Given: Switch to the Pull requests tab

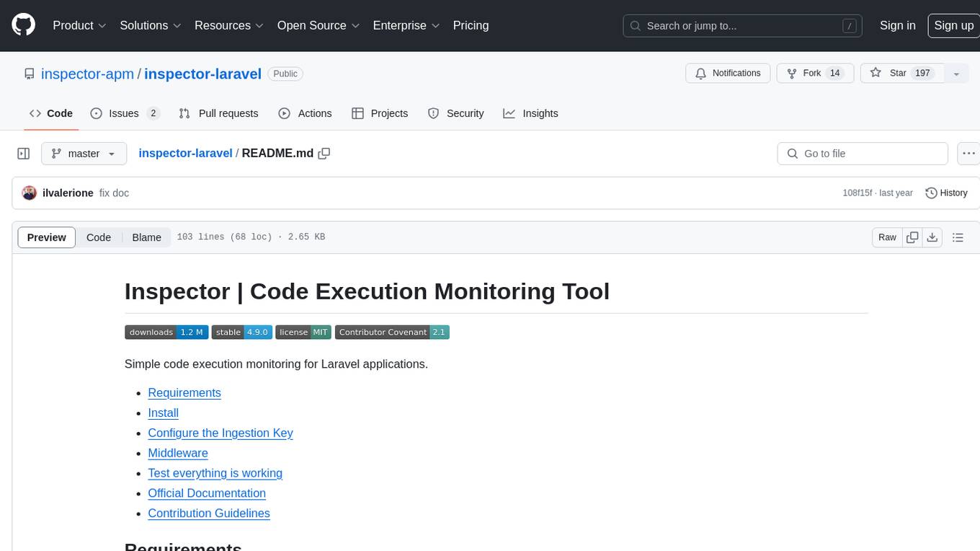Looking at the screenshot, I should (218, 113).
